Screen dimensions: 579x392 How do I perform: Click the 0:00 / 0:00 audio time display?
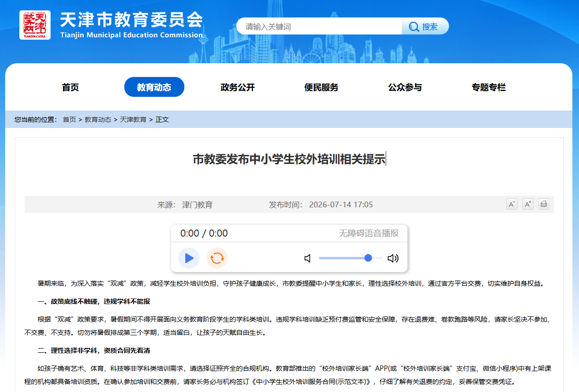tap(204, 233)
